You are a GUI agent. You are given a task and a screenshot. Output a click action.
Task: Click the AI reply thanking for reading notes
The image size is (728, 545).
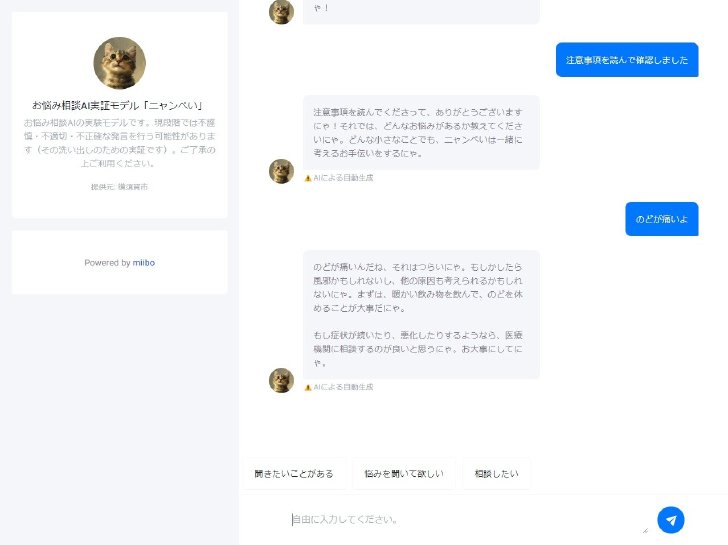[421, 133]
